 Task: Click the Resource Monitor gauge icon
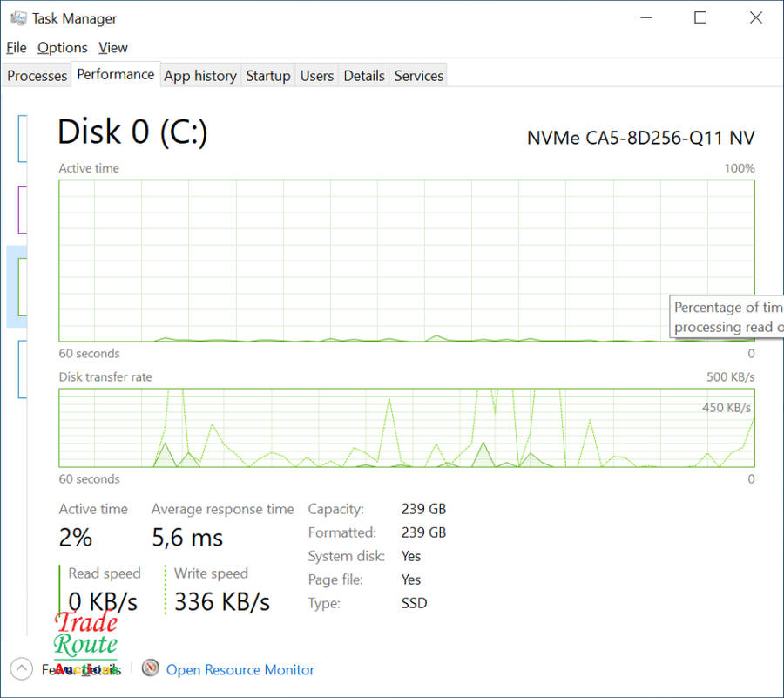click(x=151, y=668)
